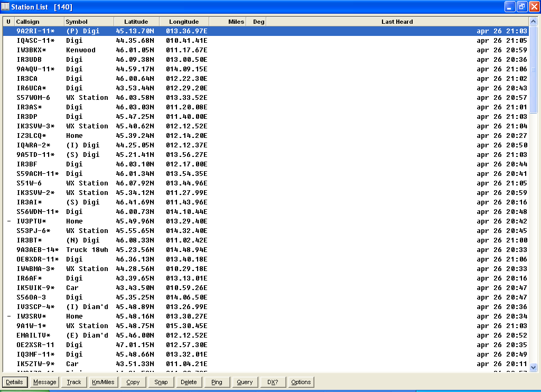This screenshot has height=392, width=541.
Task: Select station IR3BF
Action: point(266,164)
